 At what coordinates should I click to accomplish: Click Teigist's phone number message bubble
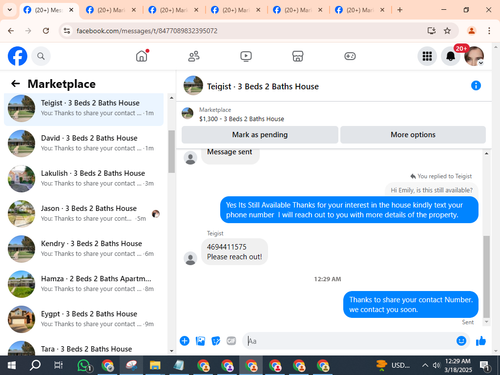point(234,252)
